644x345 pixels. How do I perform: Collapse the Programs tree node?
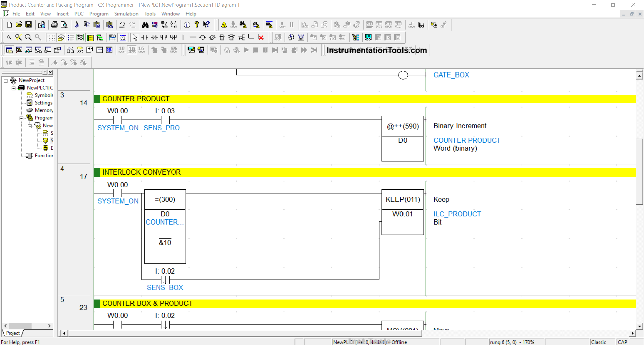click(x=21, y=118)
